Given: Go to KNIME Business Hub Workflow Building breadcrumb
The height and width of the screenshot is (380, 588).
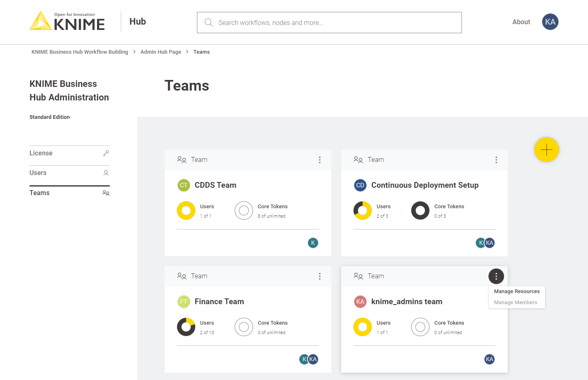Looking at the screenshot, I should click(80, 52).
